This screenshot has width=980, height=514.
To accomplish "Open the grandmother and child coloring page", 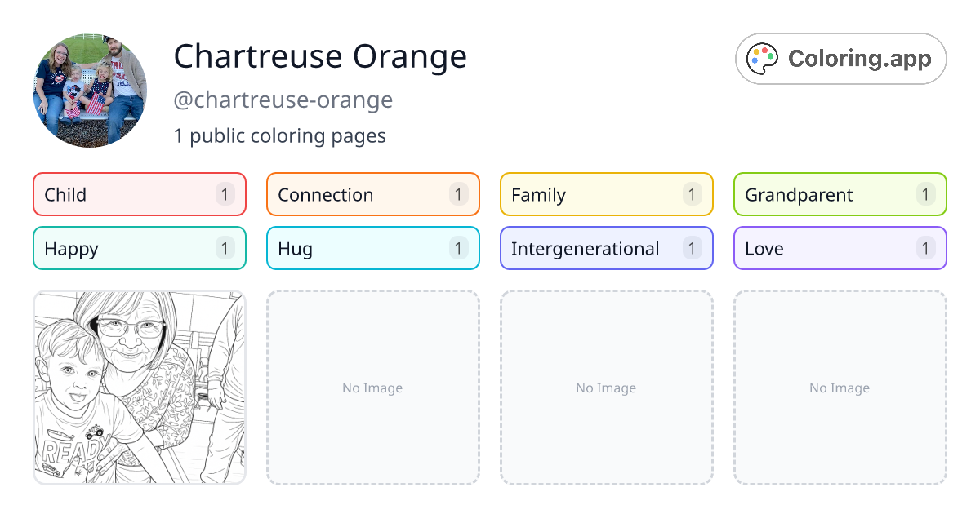I will coord(139,388).
